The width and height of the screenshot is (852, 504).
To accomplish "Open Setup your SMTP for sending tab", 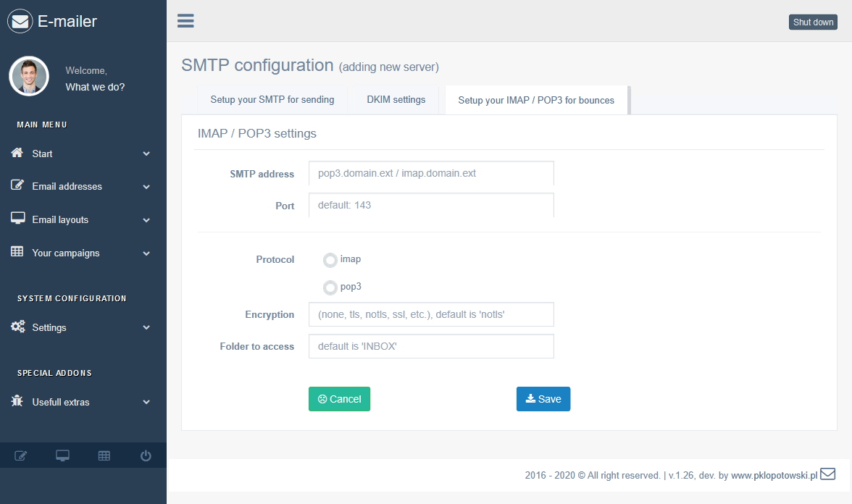I will 272,100.
